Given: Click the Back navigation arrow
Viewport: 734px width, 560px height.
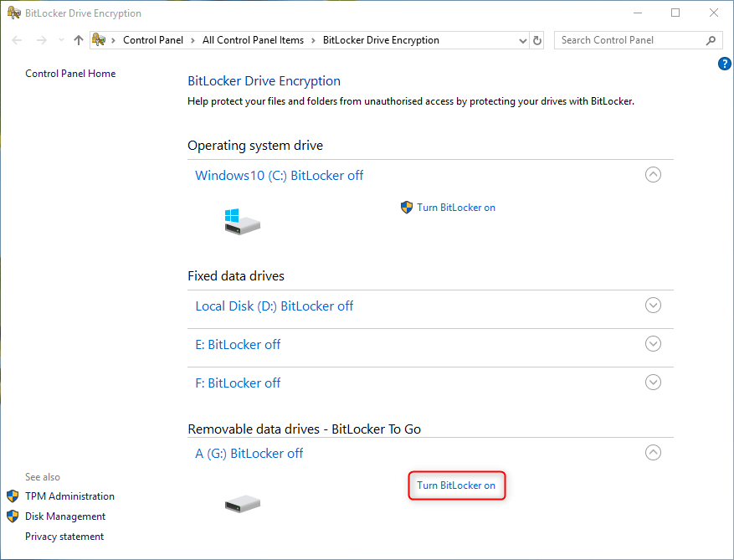Looking at the screenshot, I should (18, 40).
